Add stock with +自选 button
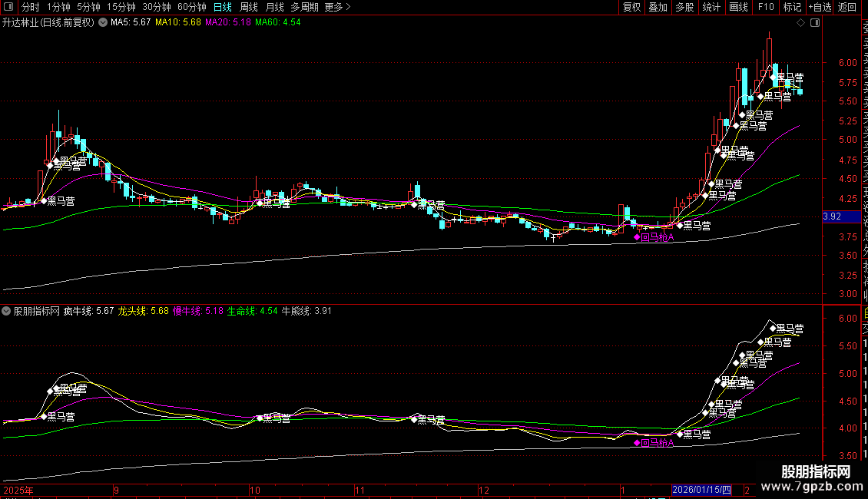The image size is (868, 499). click(x=819, y=8)
